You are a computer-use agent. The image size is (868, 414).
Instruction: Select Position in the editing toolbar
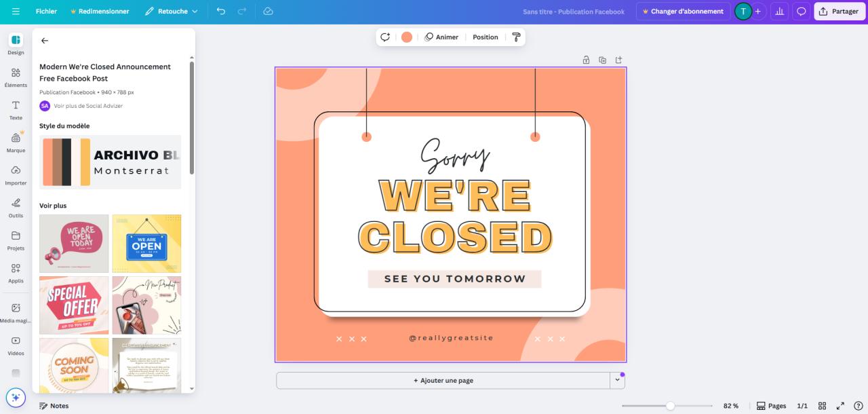point(485,37)
